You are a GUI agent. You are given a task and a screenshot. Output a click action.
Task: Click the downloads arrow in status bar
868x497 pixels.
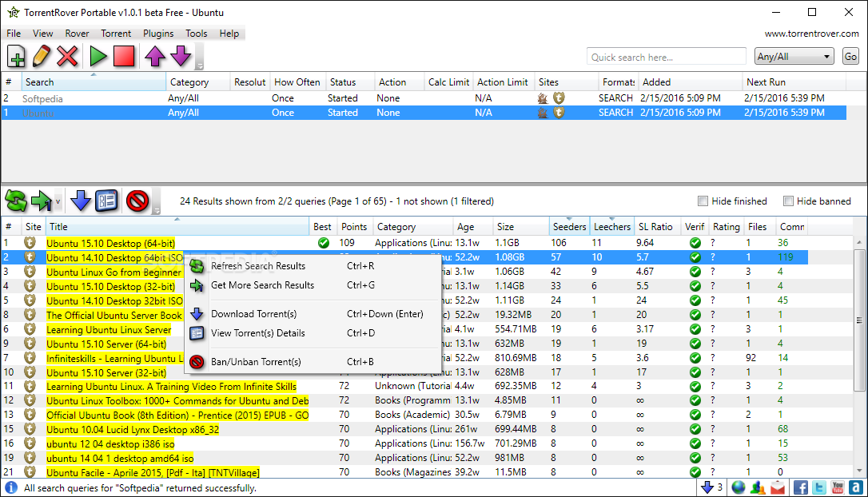pyautogui.click(x=707, y=487)
